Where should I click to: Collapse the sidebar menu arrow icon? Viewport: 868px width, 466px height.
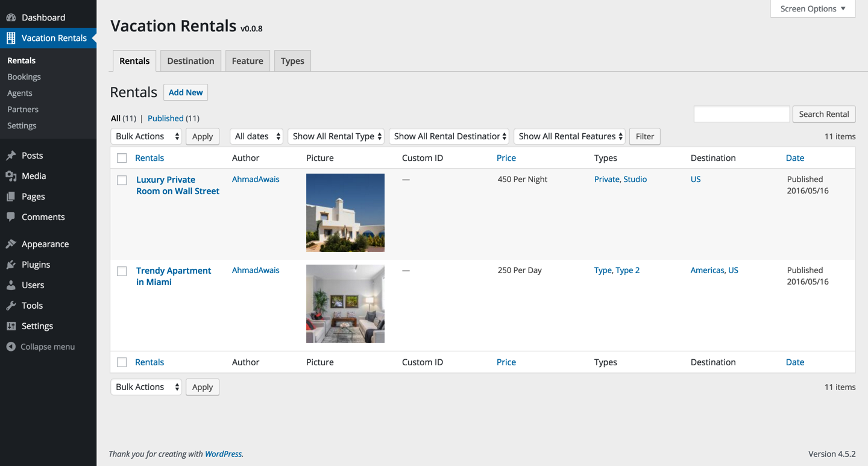(11, 347)
